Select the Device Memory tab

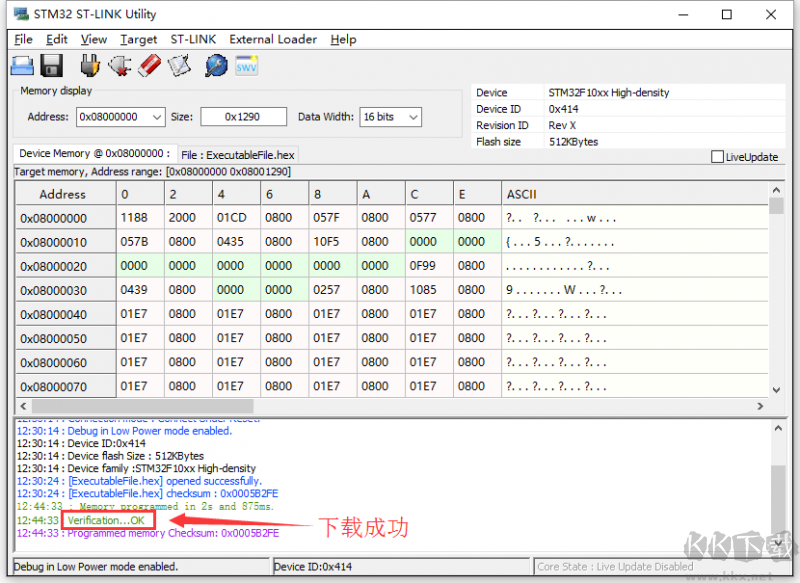point(94,154)
